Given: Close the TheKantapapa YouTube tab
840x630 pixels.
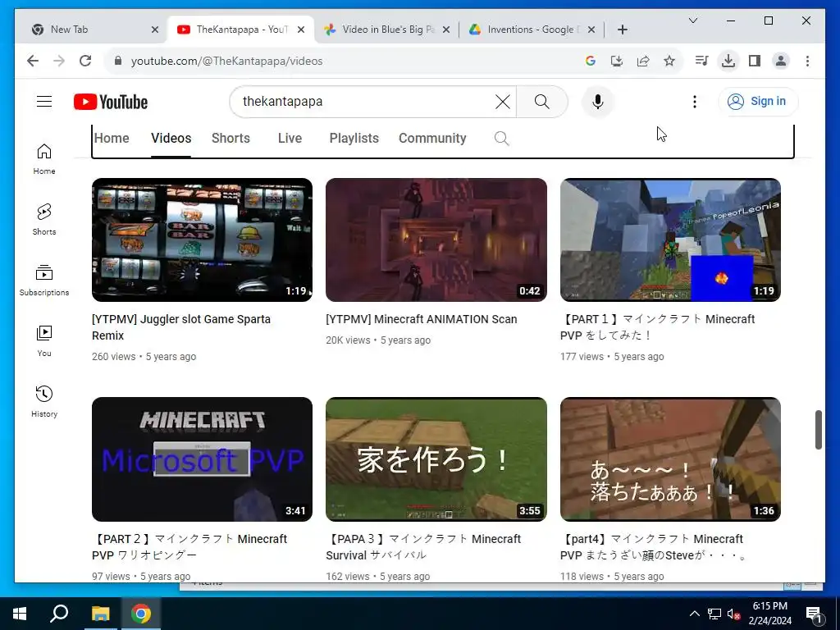Looking at the screenshot, I should point(301,30).
